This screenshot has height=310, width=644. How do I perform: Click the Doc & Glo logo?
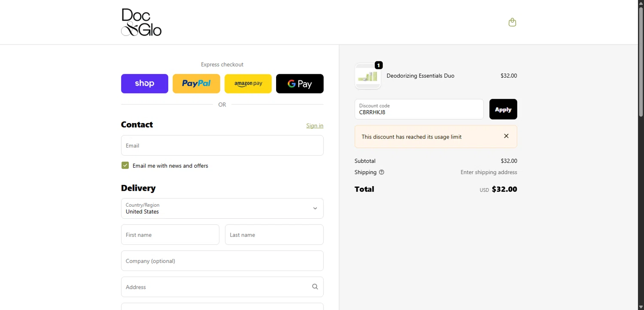click(141, 22)
